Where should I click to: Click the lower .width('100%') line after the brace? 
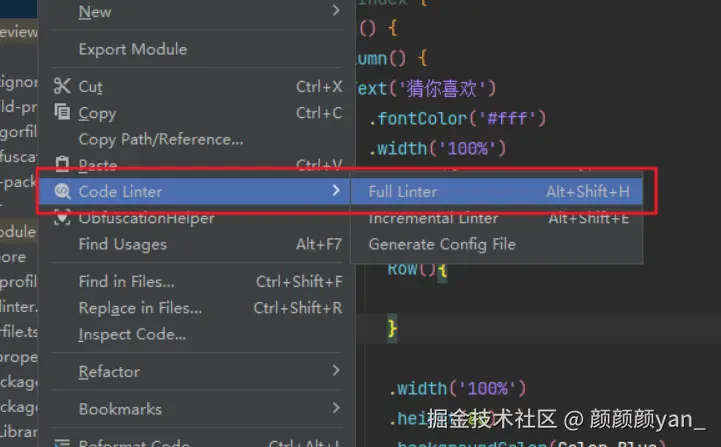click(458, 389)
